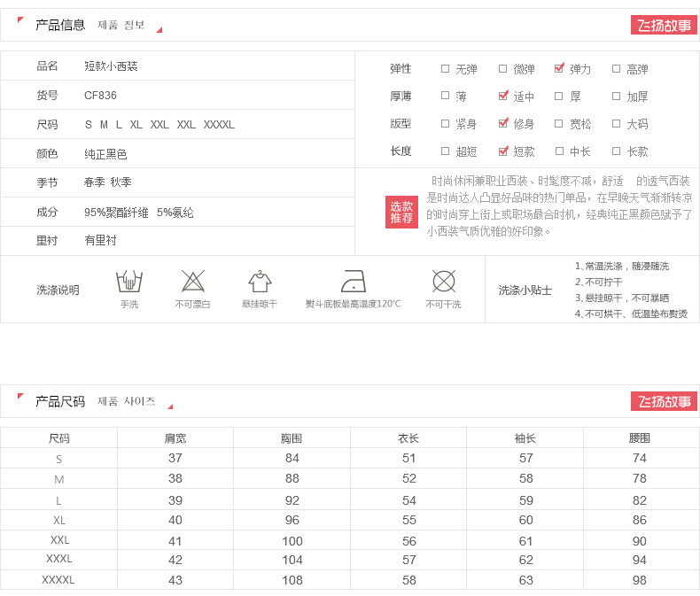Click the iron temperature 120°C icon
The height and width of the screenshot is (596, 700).
tap(354, 281)
